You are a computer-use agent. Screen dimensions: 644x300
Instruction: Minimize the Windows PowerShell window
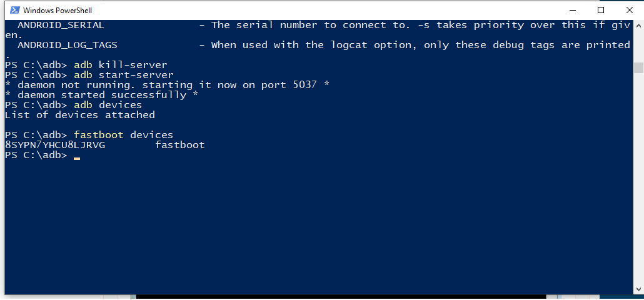point(572,10)
